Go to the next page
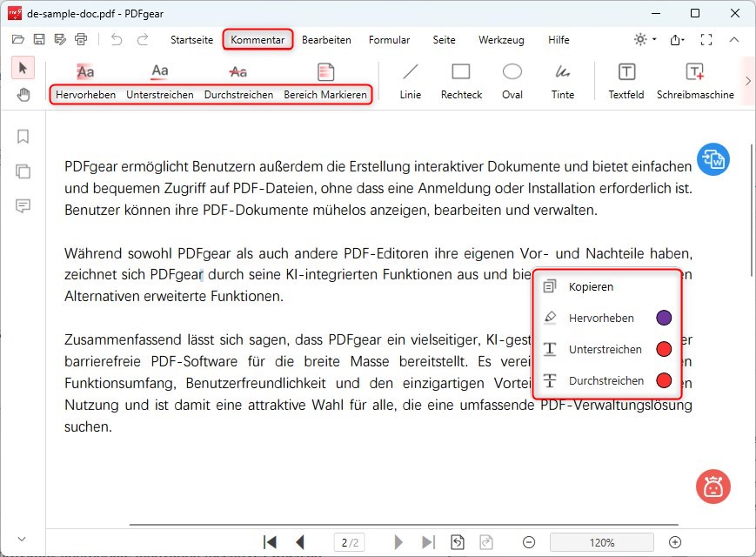 [398, 542]
